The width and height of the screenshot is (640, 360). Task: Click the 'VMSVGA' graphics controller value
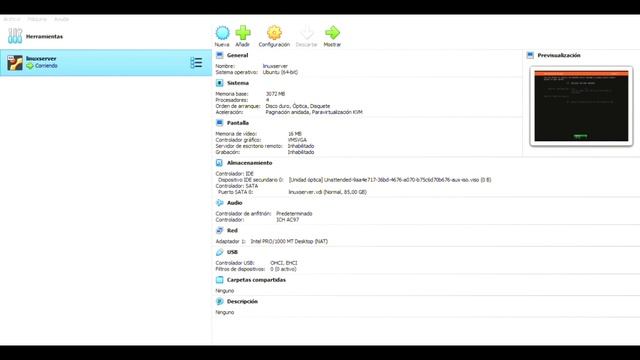pyautogui.click(x=298, y=140)
